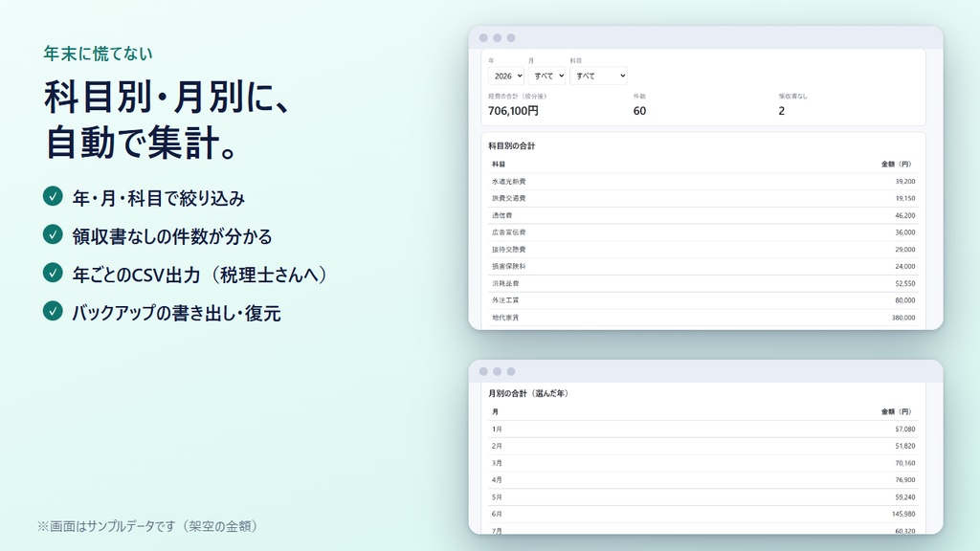Select the 3月 row
This screenshot has width=980, height=551.
pyautogui.click(x=703, y=463)
